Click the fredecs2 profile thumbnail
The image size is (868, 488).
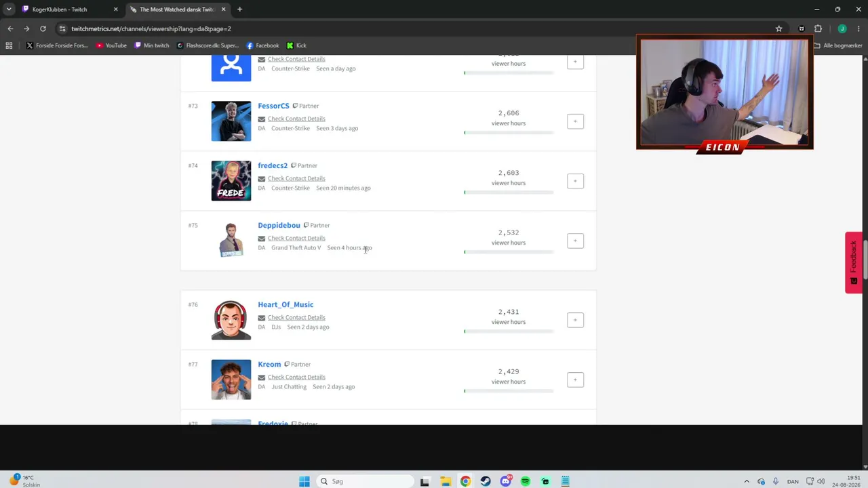coord(231,181)
